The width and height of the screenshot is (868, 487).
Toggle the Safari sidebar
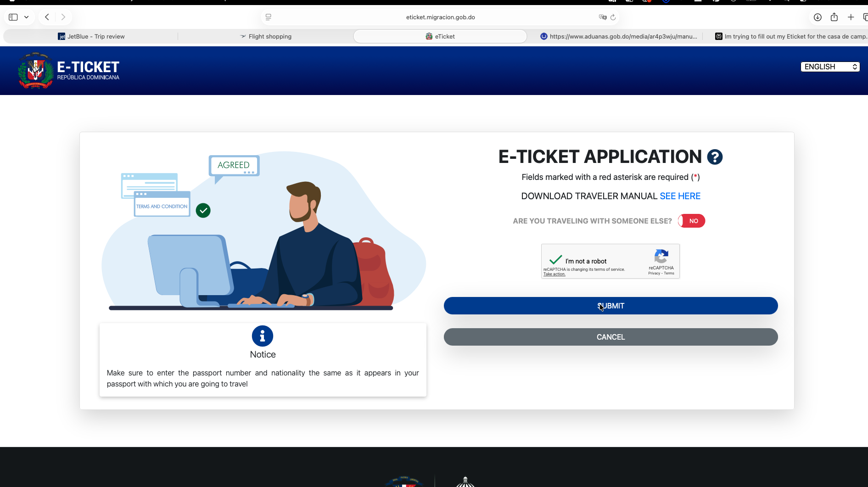click(13, 17)
